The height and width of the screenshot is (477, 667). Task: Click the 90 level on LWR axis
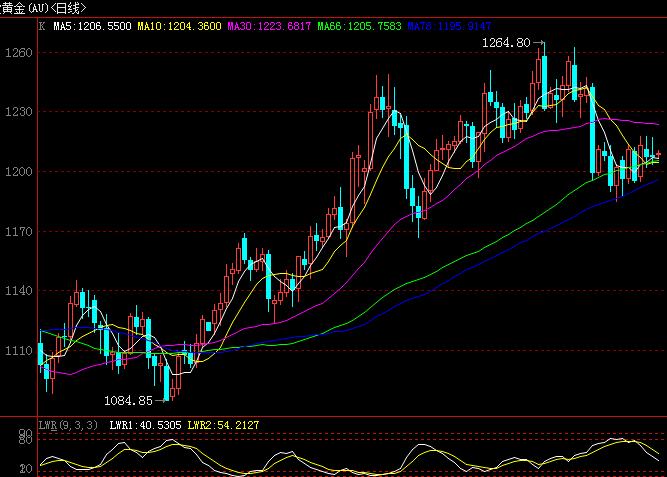click(25, 435)
